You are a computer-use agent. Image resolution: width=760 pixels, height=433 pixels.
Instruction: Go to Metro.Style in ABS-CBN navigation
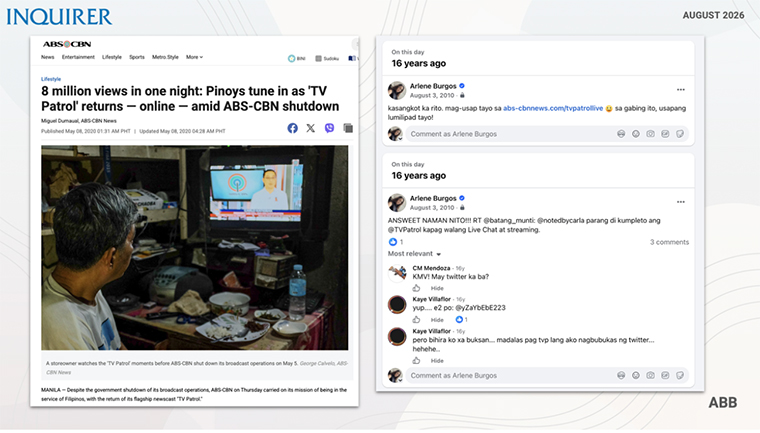(165, 57)
